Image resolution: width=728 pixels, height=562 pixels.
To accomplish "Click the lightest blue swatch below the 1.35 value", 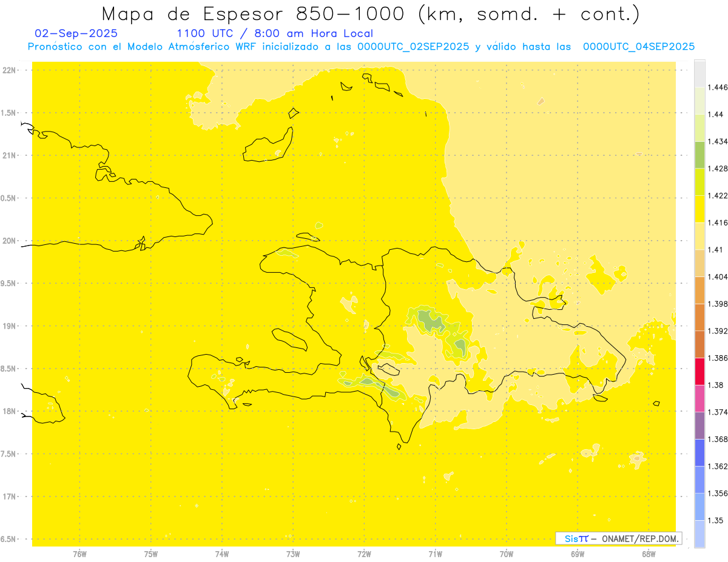I will click(699, 534).
